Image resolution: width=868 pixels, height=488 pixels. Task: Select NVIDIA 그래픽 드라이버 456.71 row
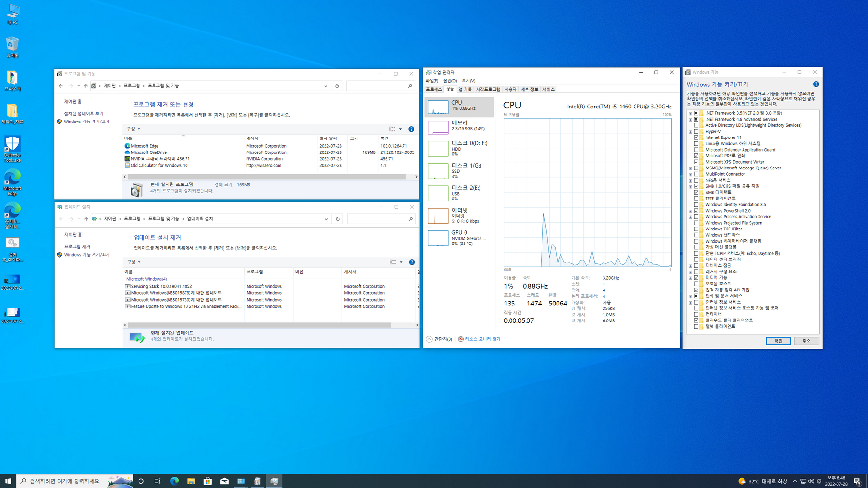point(270,159)
